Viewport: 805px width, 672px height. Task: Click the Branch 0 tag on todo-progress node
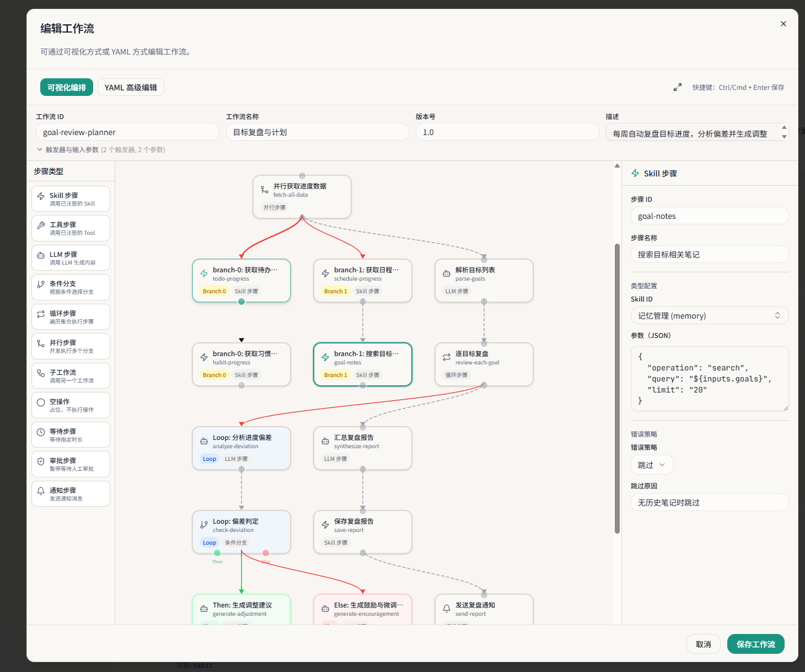coord(214,291)
